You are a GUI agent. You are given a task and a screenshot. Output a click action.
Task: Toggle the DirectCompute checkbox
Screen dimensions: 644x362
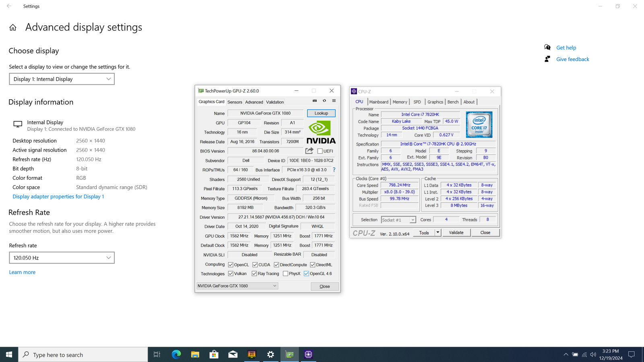tap(277, 265)
